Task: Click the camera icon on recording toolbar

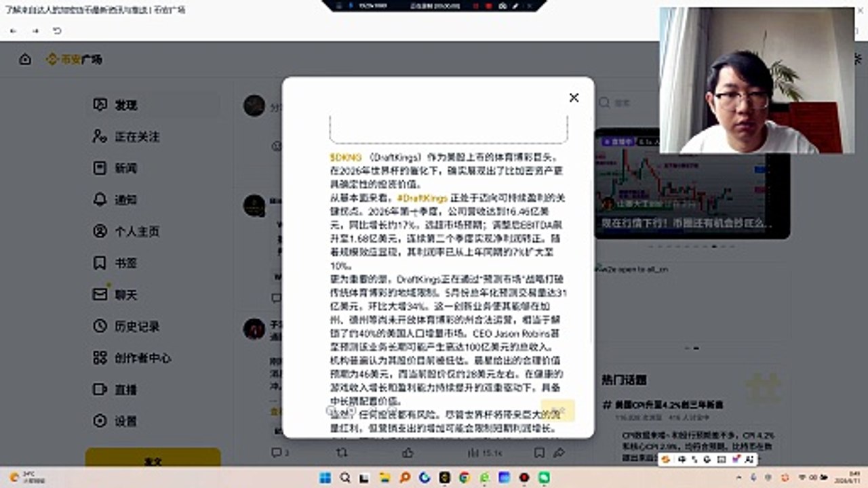Action: coord(502,5)
